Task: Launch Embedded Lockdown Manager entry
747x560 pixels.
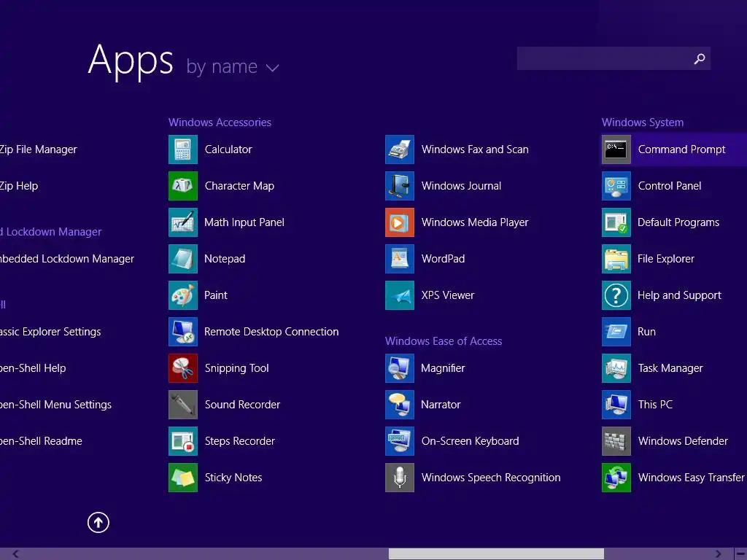Action: 67,259
